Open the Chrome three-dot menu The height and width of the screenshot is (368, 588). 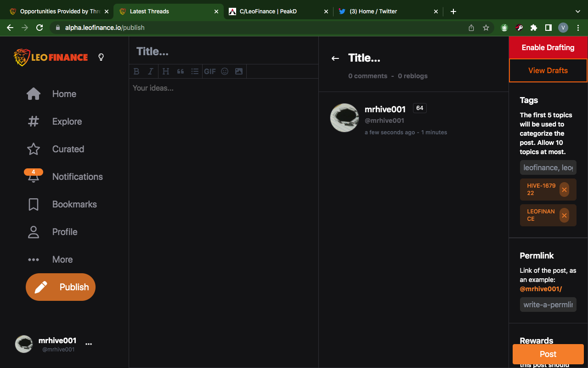click(577, 28)
